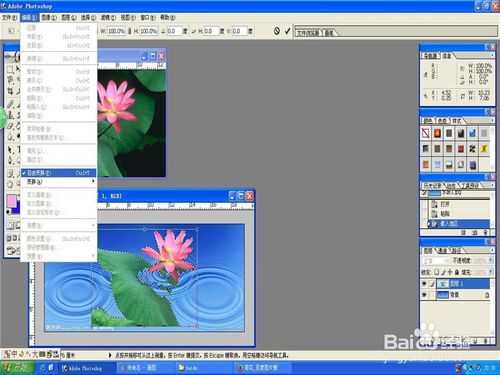Click the rotation angle field

pos(174,31)
